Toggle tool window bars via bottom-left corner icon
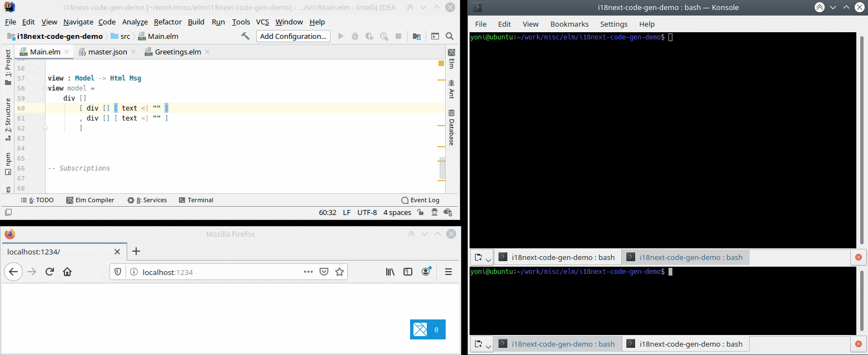Viewport: 868px width, 355px height. tap(8, 212)
